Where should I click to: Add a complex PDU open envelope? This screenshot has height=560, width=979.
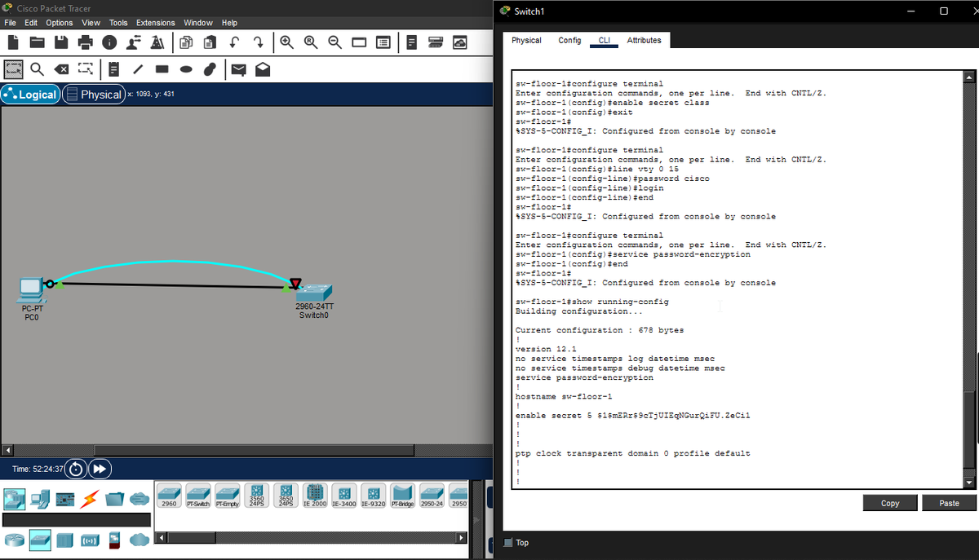click(263, 69)
